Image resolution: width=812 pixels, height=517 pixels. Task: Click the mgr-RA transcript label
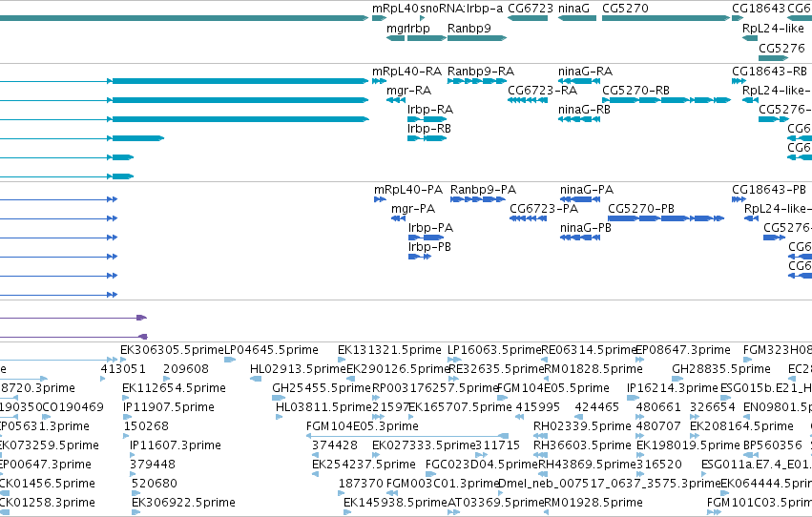pos(408,91)
